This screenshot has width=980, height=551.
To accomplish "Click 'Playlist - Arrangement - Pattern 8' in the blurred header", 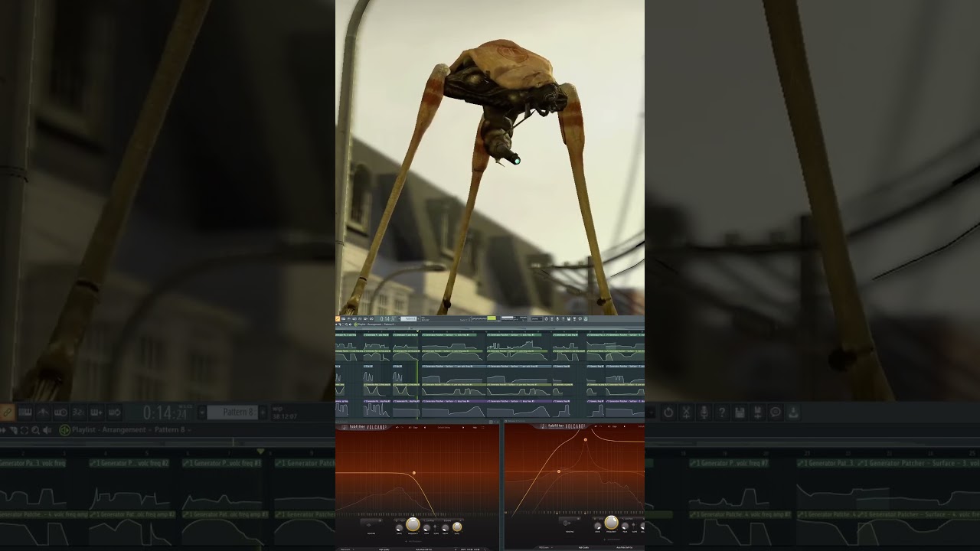I will (x=130, y=430).
